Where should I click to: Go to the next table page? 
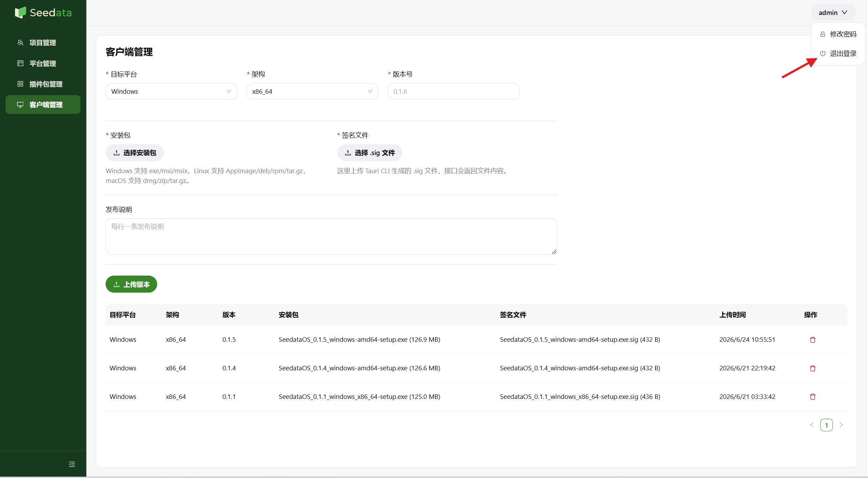click(841, 425)
